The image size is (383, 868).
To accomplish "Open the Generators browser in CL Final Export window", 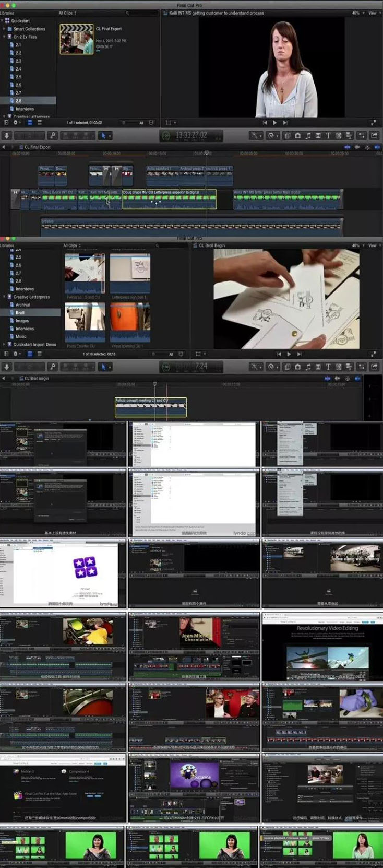I will pyautogui.click(x=338, y=135).
